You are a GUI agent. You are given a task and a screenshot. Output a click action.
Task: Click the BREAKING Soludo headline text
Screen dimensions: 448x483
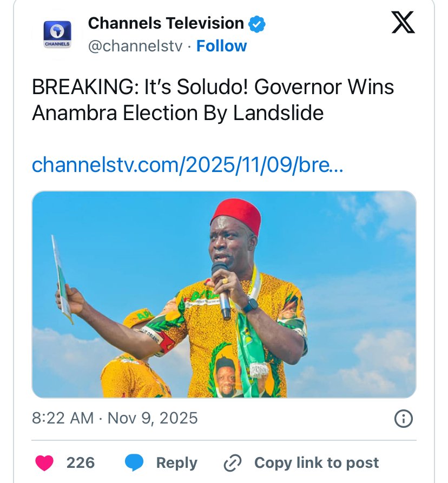click(213, 100)
